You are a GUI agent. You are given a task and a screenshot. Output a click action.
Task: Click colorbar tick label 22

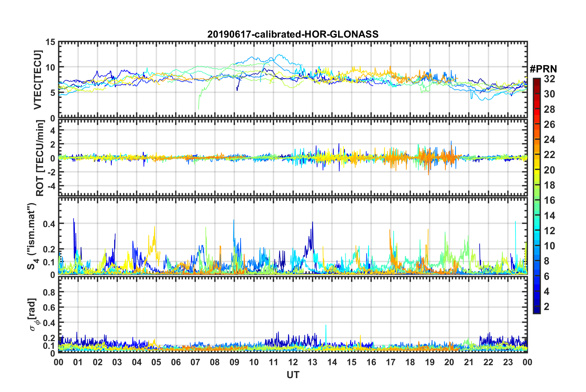[x=549, y=155]
